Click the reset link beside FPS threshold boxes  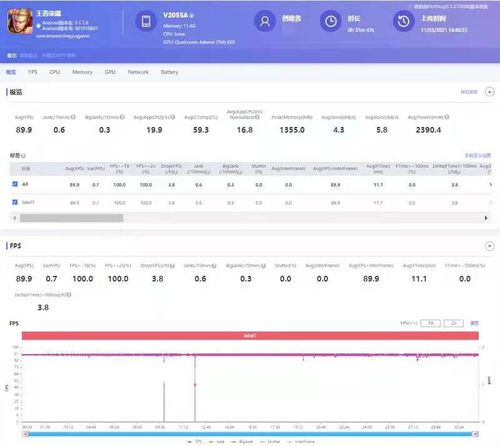click(x=474, y=323)
